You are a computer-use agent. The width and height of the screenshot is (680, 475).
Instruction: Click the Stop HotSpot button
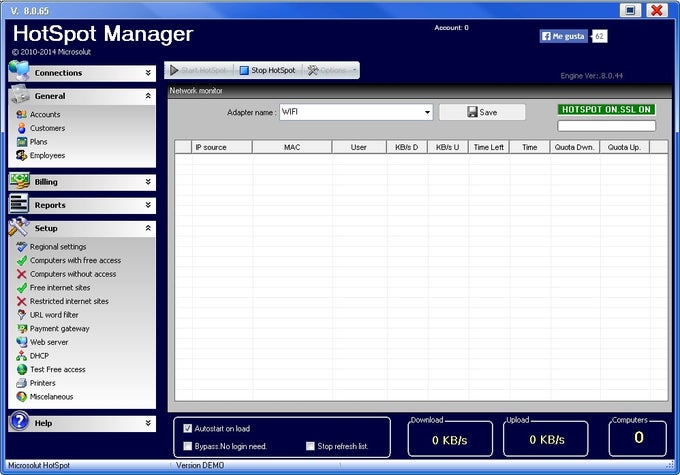tap(268, 70)
